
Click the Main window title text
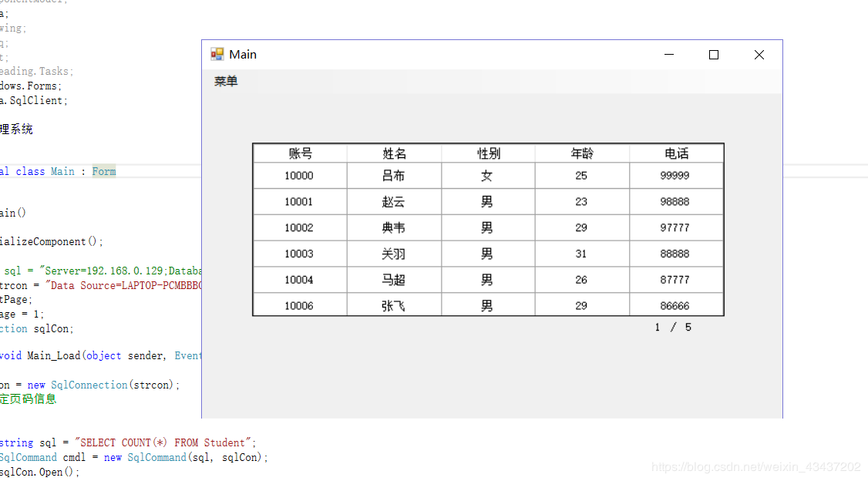coord(243,54)
